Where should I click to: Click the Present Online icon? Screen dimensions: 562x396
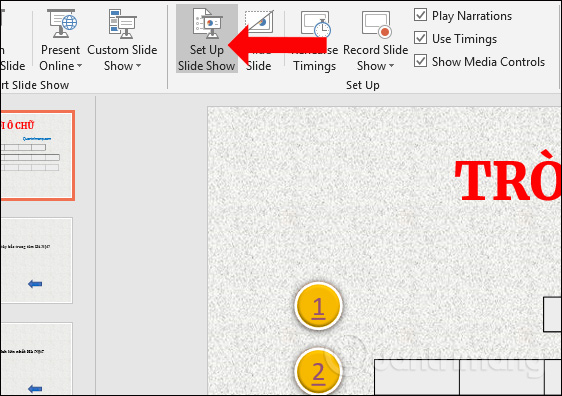click(63, 24)
